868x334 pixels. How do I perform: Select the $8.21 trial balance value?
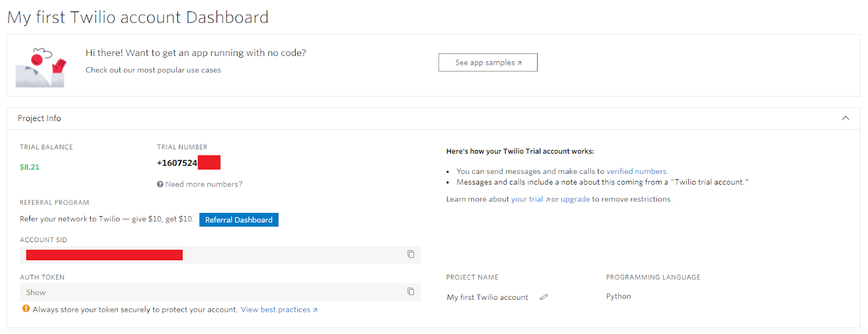tap(30, 167)
